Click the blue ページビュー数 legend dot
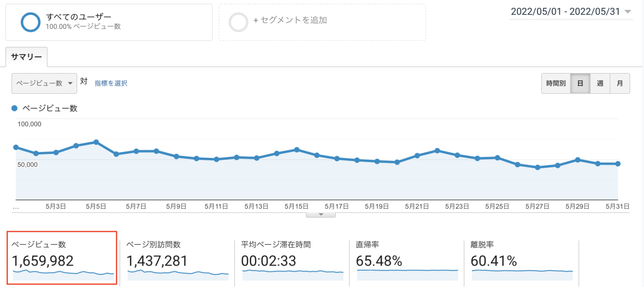 (14, 108)
